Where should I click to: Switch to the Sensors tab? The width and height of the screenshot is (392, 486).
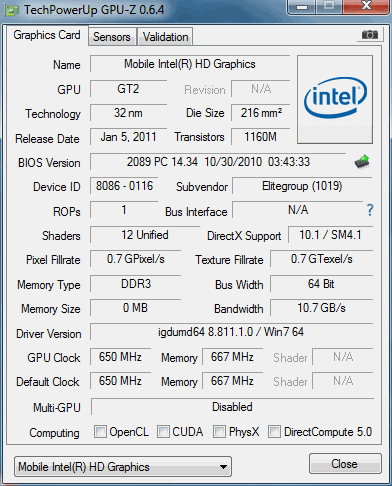point(112,37)
